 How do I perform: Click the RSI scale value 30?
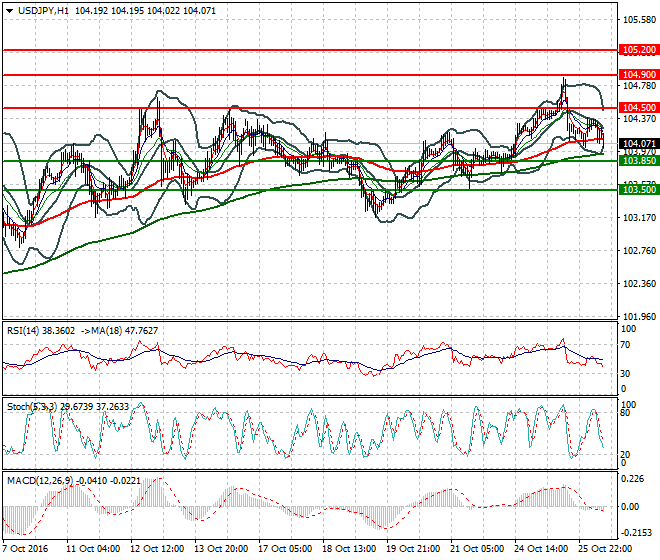pyautogui.click(x=625, y=374)
